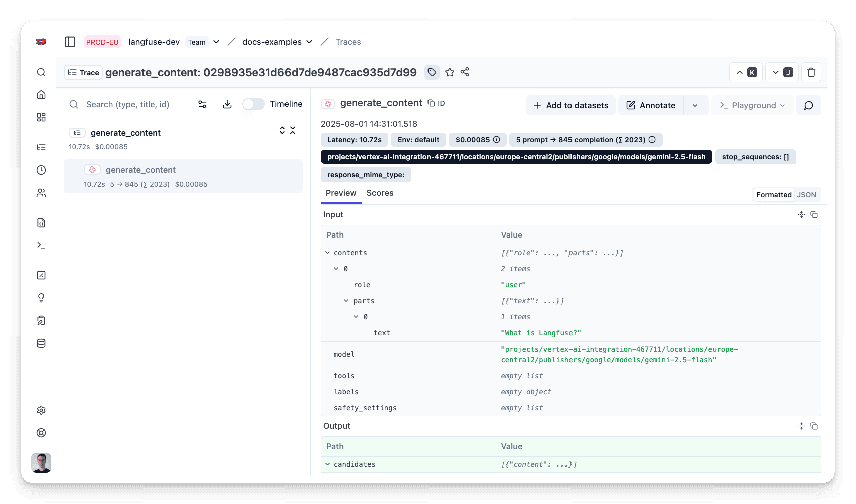Click the share icon next to trace title
This screenshot has width=856, height=504.
pos(465,72)
